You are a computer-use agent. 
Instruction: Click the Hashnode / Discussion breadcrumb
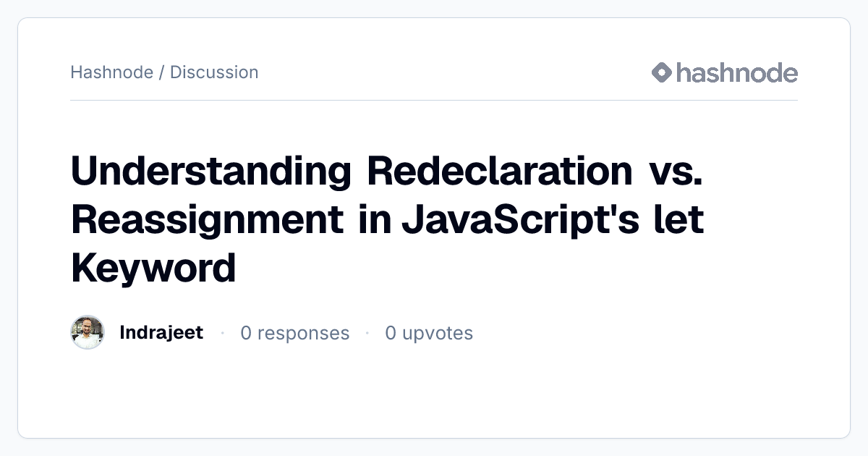pos(164,72)
